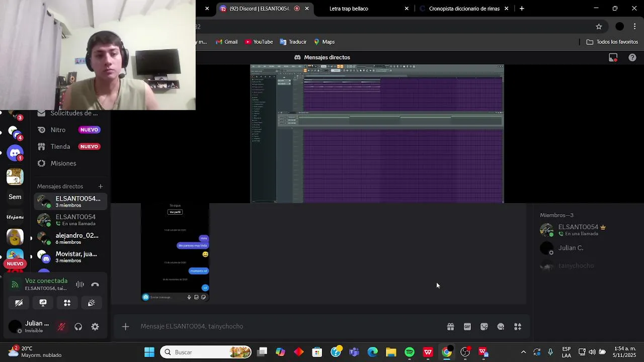Show hidden system tray icons
The image size is (644, 362).
(523, 352)
